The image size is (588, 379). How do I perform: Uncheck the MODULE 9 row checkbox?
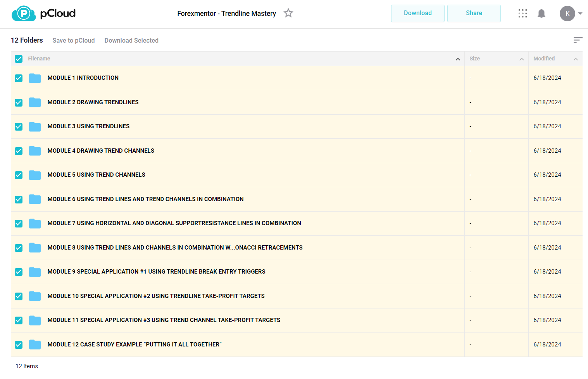click(x=19, y=272)
